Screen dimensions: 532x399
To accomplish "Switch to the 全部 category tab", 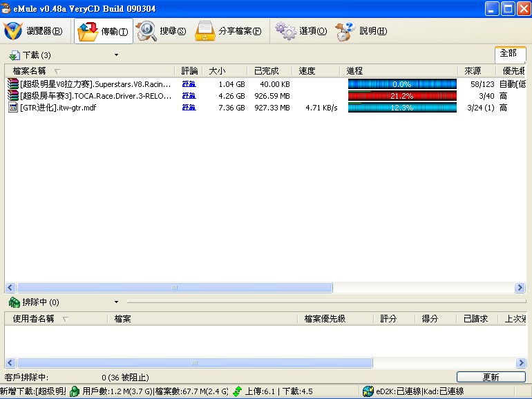I will pos(508,53).
